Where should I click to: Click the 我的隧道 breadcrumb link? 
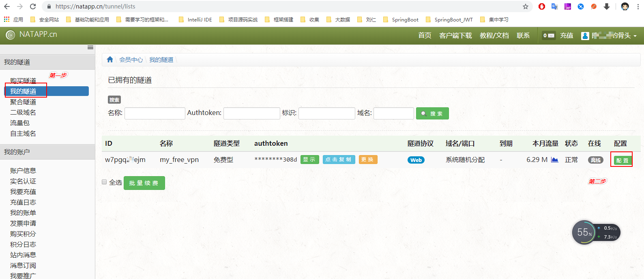161,60
